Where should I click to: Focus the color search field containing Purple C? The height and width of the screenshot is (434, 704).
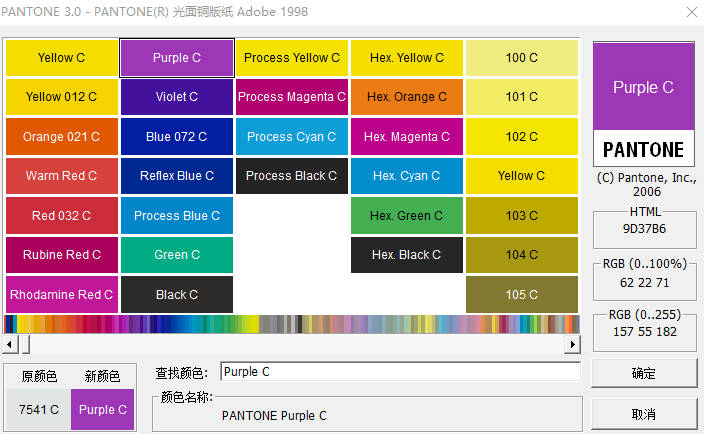coord(400,372)
